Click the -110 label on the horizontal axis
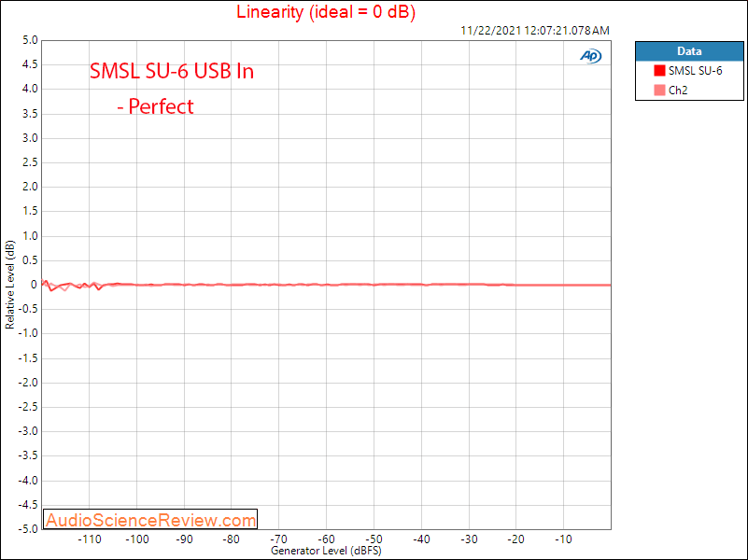This screenshot has width=748, height=560. coord(90,539)
